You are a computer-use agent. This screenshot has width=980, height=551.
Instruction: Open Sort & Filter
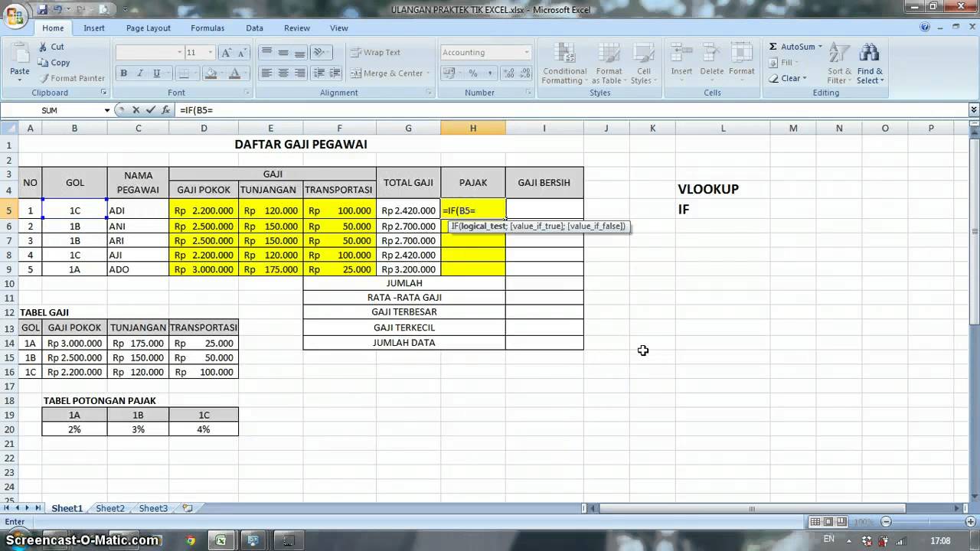839,64
